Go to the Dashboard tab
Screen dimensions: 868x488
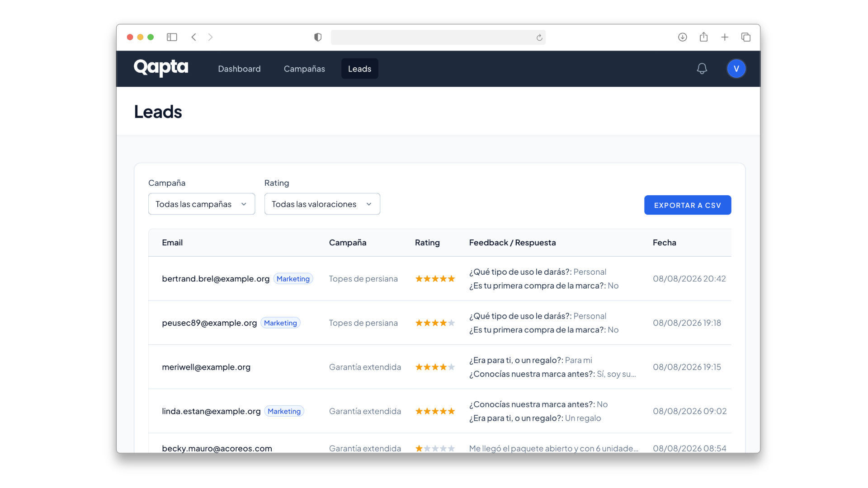(x=239, y=69)
